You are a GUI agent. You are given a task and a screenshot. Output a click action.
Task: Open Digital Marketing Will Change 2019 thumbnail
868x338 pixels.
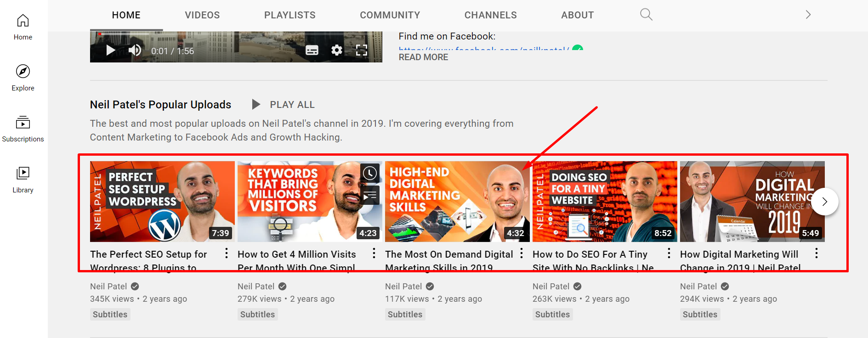752,202
